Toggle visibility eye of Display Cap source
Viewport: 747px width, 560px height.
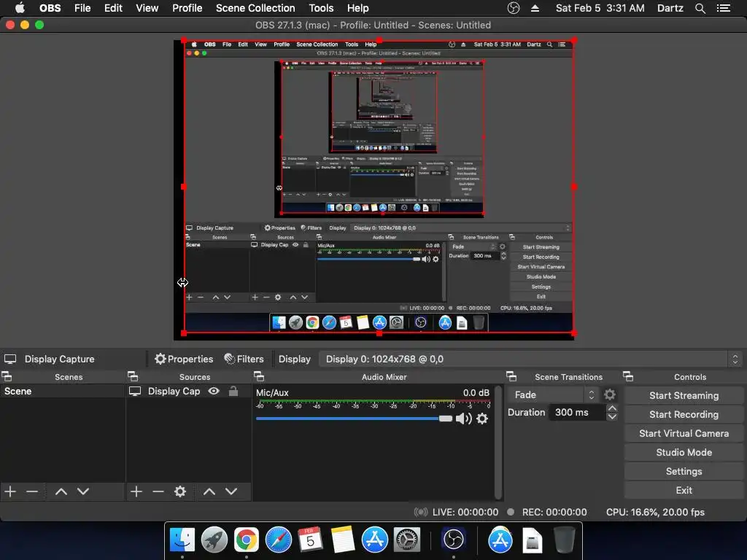(214, 391)
